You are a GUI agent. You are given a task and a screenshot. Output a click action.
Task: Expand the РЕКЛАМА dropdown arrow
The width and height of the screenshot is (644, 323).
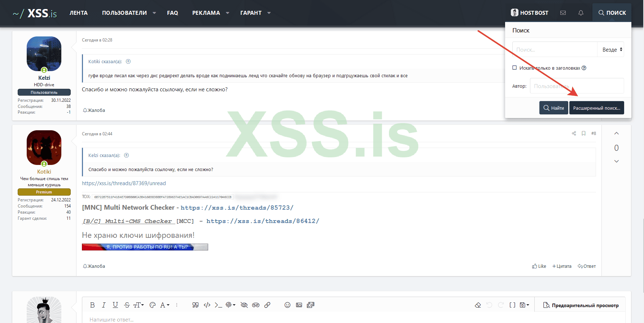228,13
